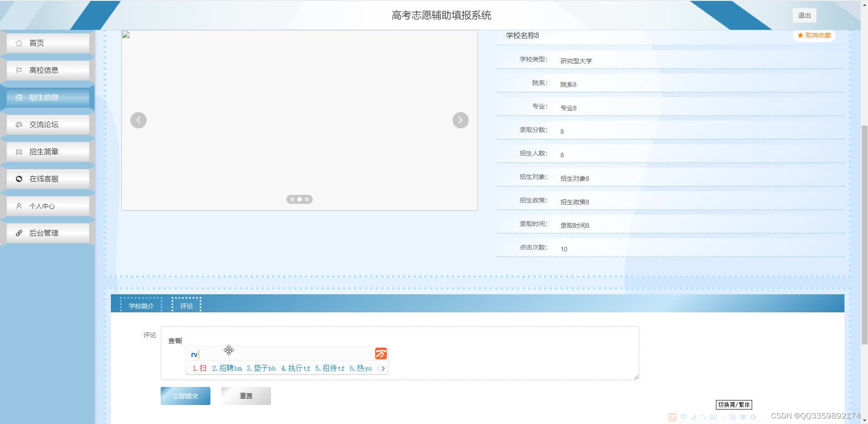Click the 重置 reset button
The image size is (868, 424).
coord(246,396)
